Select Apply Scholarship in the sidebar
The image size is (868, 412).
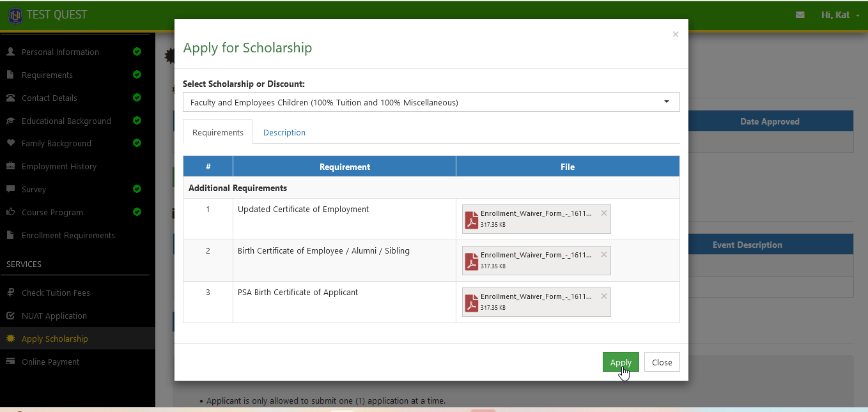(x=55, y=339)
